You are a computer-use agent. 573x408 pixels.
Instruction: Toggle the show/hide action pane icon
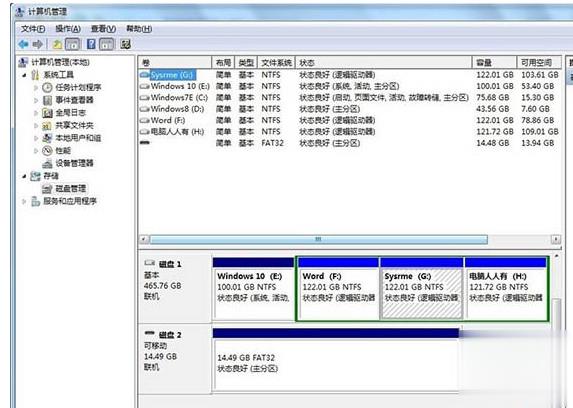(107, 44)
